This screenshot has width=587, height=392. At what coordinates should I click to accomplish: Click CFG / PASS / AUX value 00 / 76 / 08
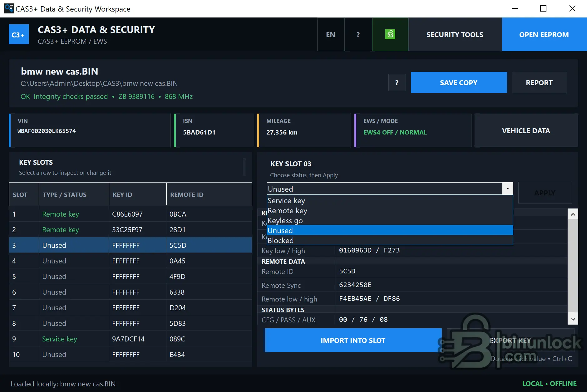pyautogui.click(x=363, y=320)
